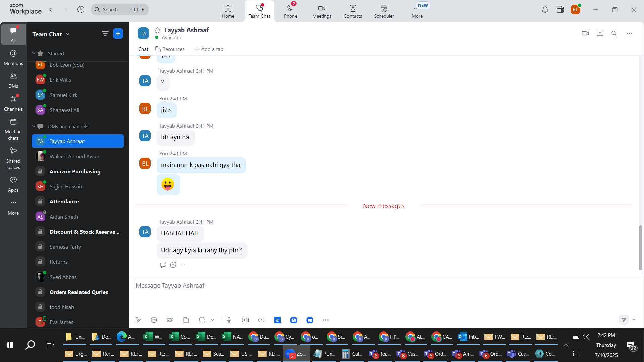Open the Orders Realated Quries channel
The height and width of the screenshot is (362, 644).
(x=78, y=292)
